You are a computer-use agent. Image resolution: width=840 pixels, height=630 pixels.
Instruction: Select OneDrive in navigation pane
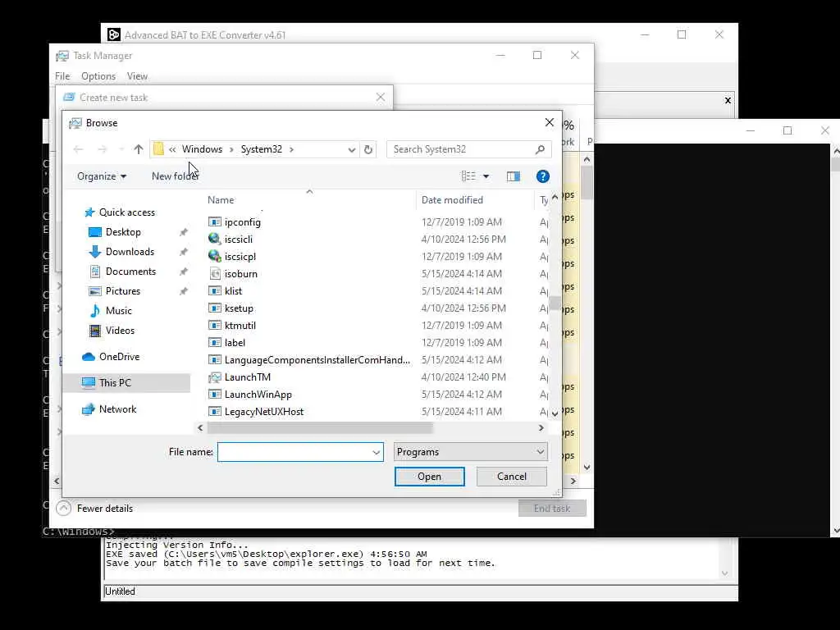click(x=119, y=357)
